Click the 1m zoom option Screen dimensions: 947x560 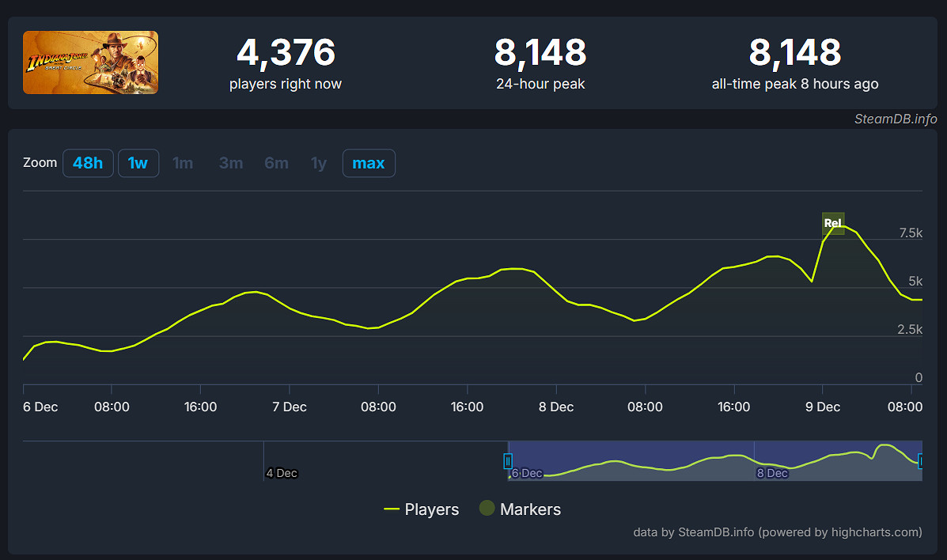(x=183, y=163)
